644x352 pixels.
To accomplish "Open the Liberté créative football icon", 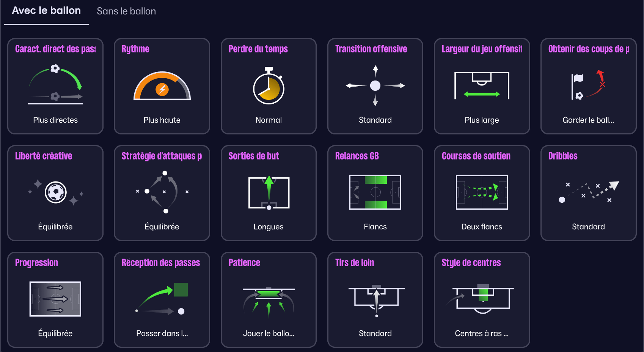I will [56, 193].
